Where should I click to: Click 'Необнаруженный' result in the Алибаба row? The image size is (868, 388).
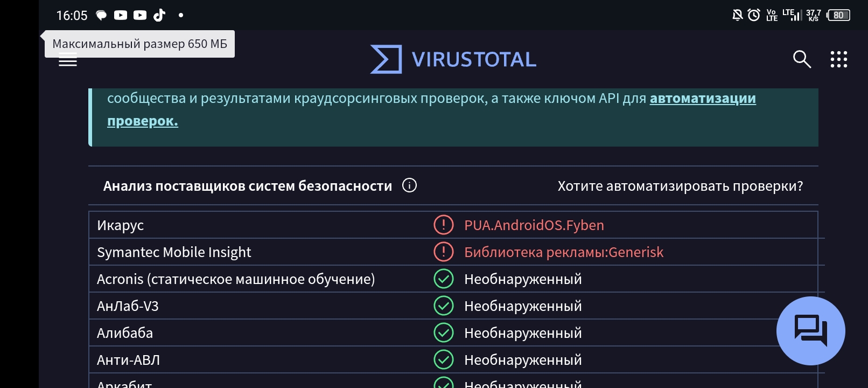pos(523,333)
